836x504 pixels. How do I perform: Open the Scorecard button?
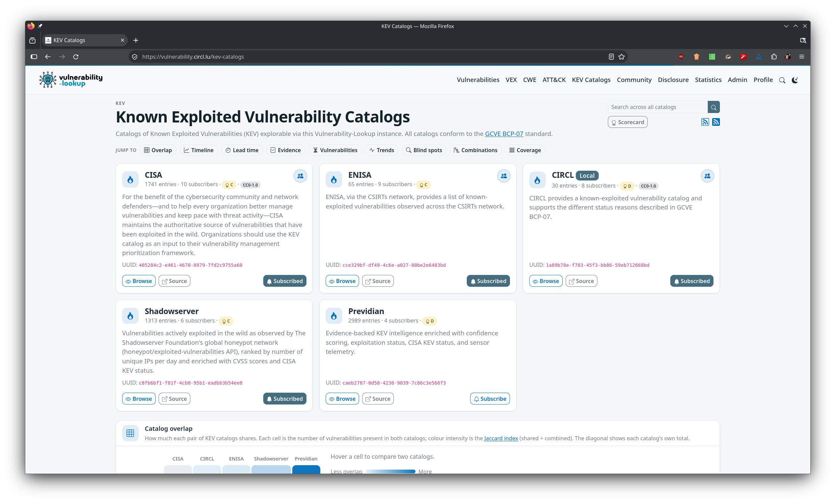coord(627,122)
